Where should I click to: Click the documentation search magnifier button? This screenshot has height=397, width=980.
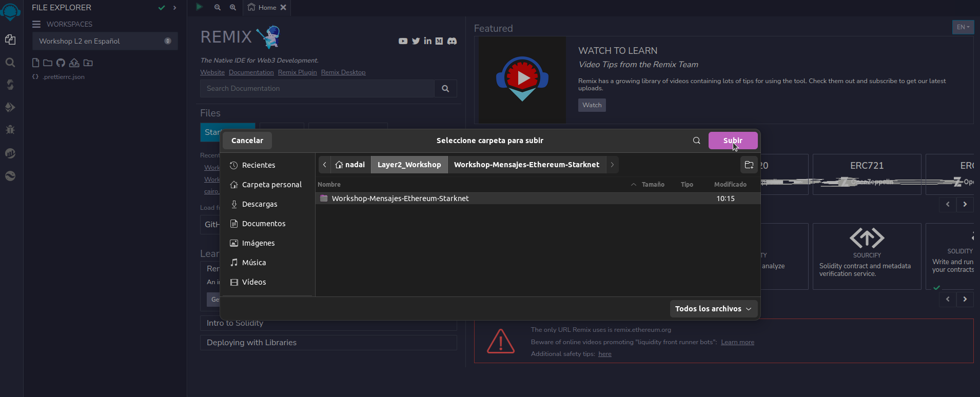coord(445,88)
